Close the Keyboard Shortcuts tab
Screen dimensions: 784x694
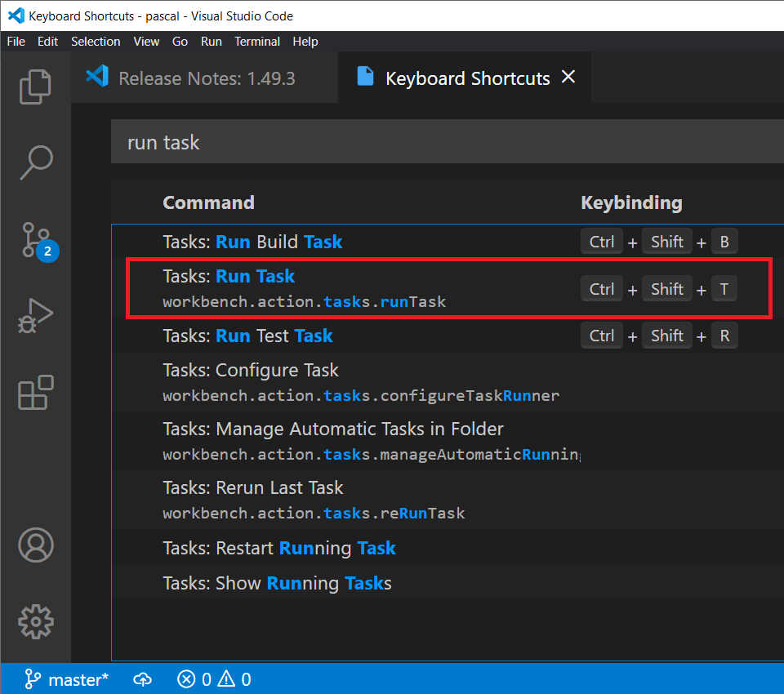pos(568,78)
